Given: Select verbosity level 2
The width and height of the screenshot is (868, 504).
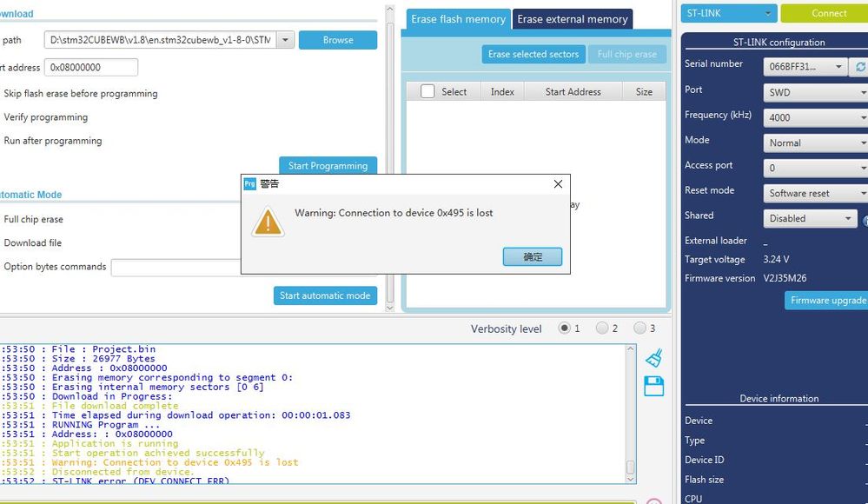Looking at the screenshot, I should click(602, 328).
